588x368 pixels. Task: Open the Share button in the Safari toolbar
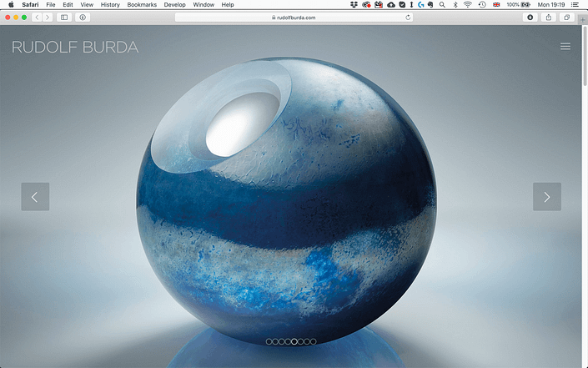[549, 18]
